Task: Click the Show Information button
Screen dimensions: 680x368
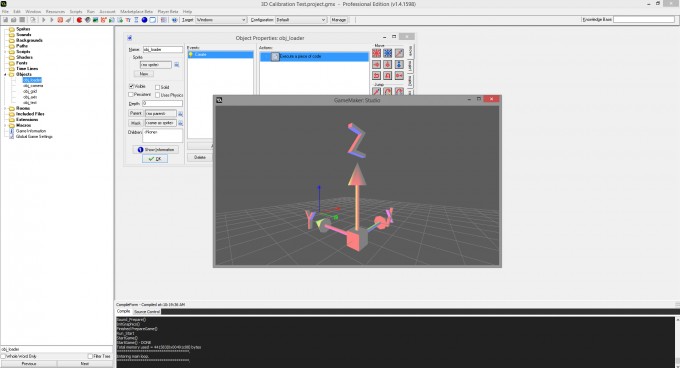Action: pos(156,150)
